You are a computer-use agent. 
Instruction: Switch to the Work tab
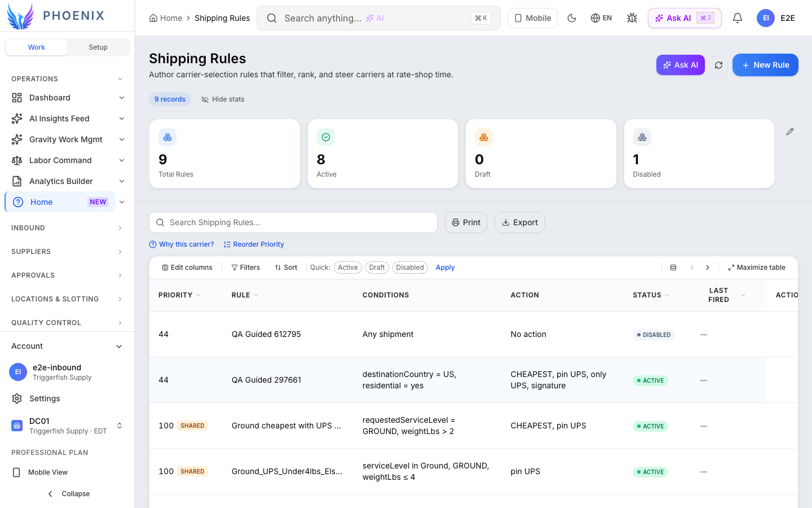tap(37, 47)
